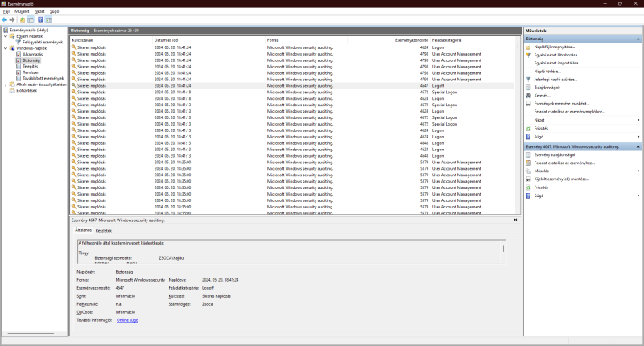Click floppy icon of Események mentése másként

(x=528, y=104)
